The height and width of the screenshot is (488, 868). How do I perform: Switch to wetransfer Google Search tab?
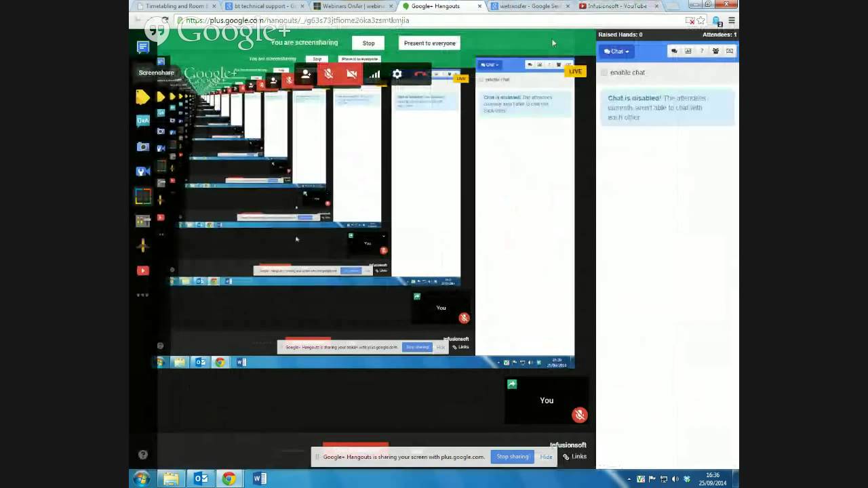[x=530, y=6]
